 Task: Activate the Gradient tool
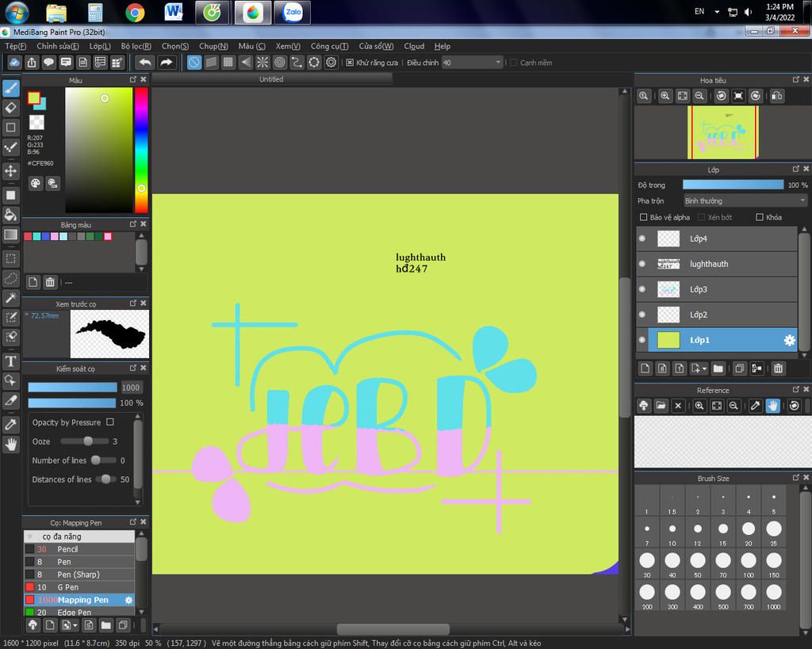click(11, 235)
